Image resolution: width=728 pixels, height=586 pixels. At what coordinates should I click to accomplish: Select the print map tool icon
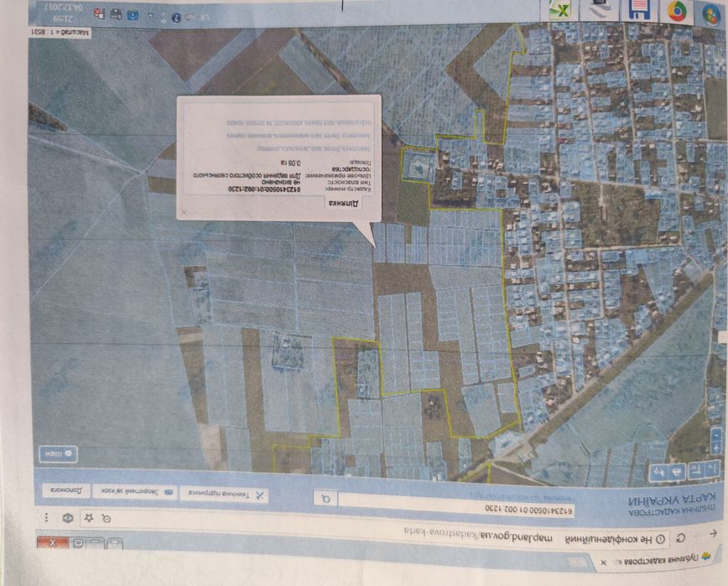click(x=678, y=472)
